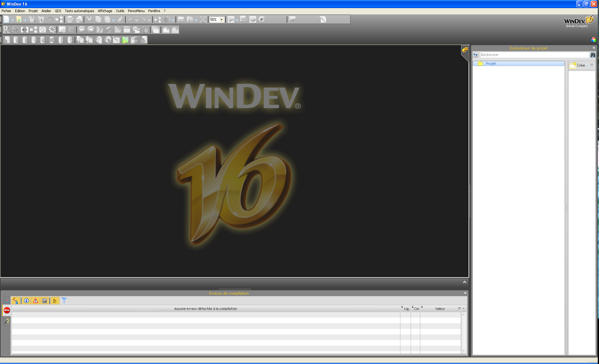Toggle the gray image filter icon
599x364 pixels.
pyautogui.click(x=45, y=301)
